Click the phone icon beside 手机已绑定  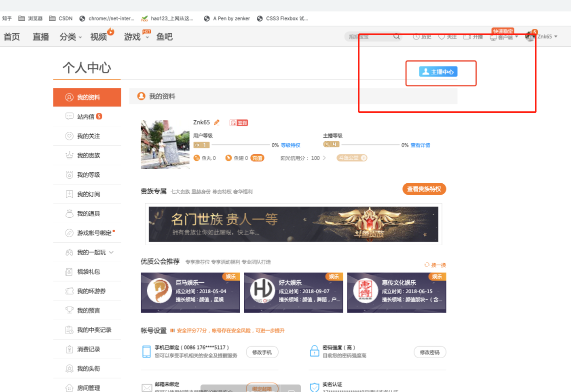tap(146, 352)
